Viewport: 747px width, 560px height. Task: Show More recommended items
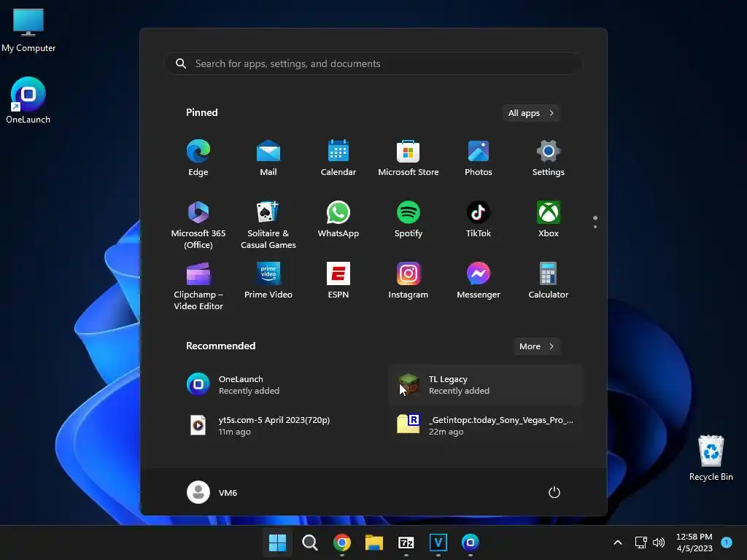(x=536, y=346)
